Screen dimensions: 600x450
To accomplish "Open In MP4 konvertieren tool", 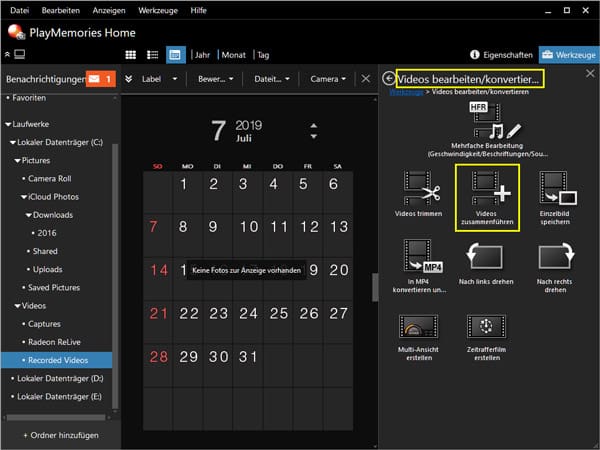I will coord(418,256).
